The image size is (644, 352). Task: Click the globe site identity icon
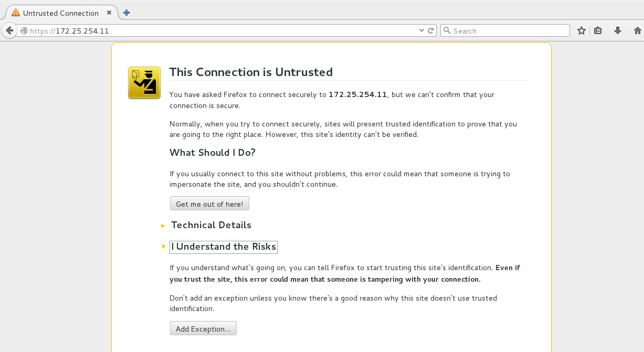[24, 31]
